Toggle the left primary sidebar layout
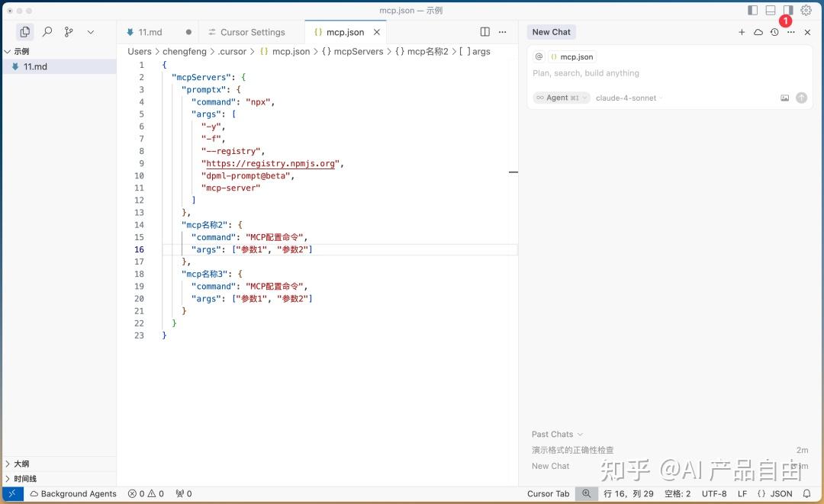Viewport: 824px width, 504px height. point(752,10)
